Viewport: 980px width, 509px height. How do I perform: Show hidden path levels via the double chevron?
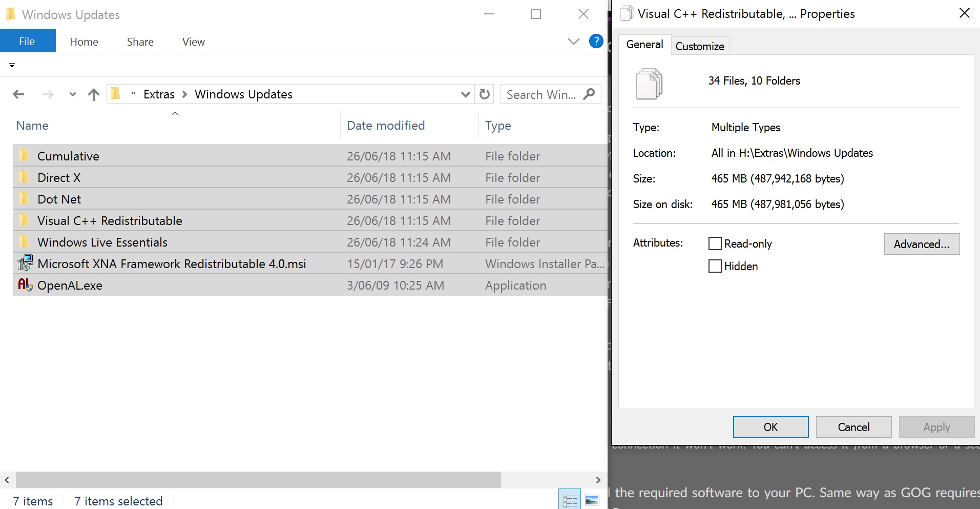pos(133,93)
